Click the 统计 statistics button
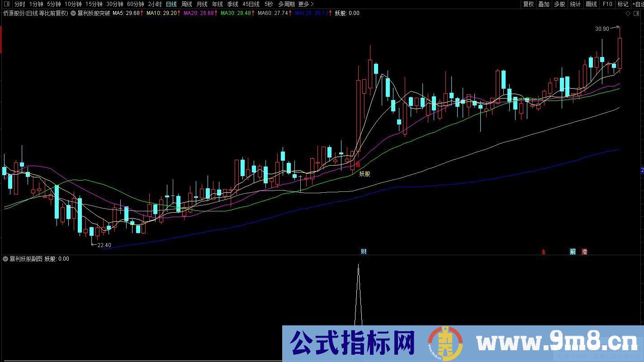The height and width of the screenshot is (362, 644). (x=575, y=4)
